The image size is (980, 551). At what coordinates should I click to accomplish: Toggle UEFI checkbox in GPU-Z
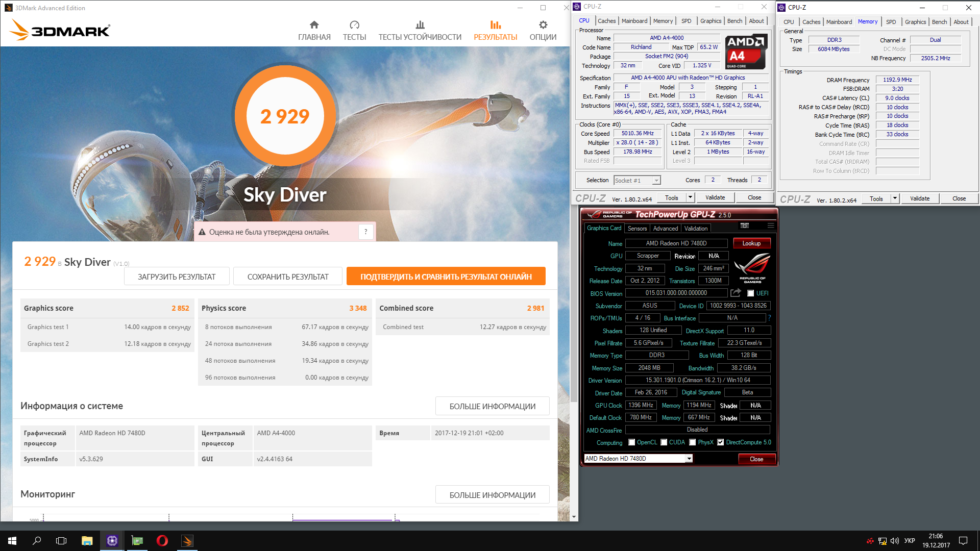(x=750, y=293)
